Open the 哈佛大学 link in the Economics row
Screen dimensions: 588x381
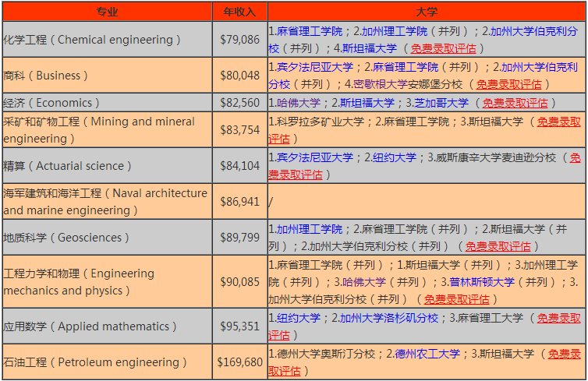299,103
